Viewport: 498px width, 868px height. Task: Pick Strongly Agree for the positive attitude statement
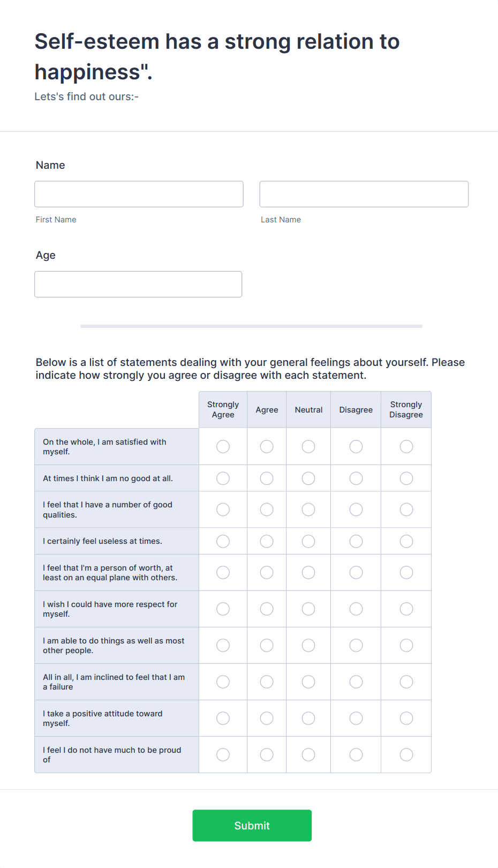click(x=223, y=718)
